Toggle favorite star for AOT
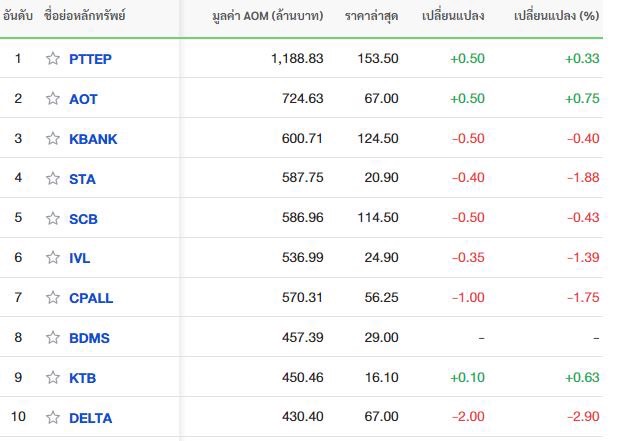 (53, 98)
